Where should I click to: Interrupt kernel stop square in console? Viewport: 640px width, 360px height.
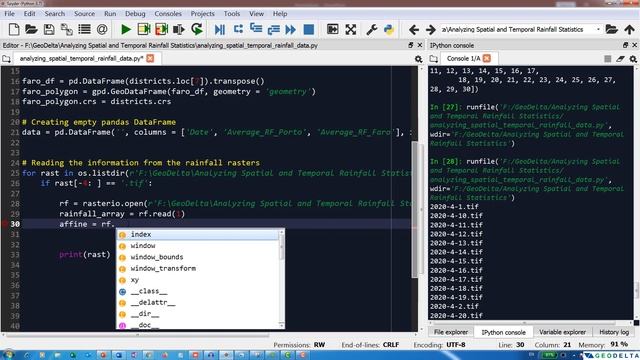[x=607, y=59]
